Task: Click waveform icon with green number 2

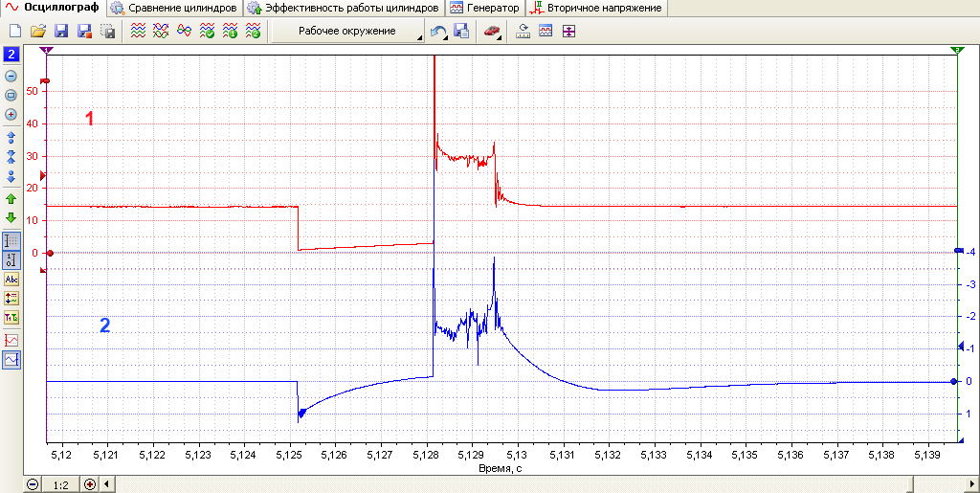Action: [x=253, y=31]
